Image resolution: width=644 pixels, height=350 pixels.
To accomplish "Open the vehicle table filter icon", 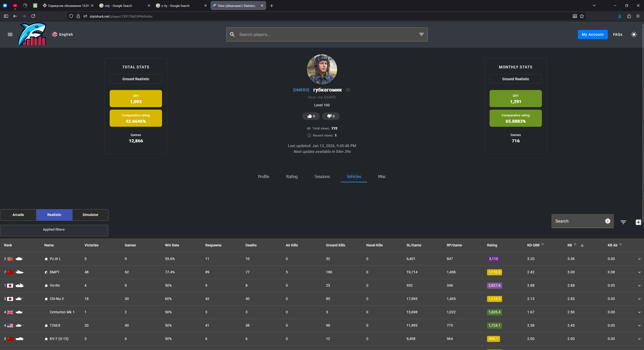I will coord(623,222).
